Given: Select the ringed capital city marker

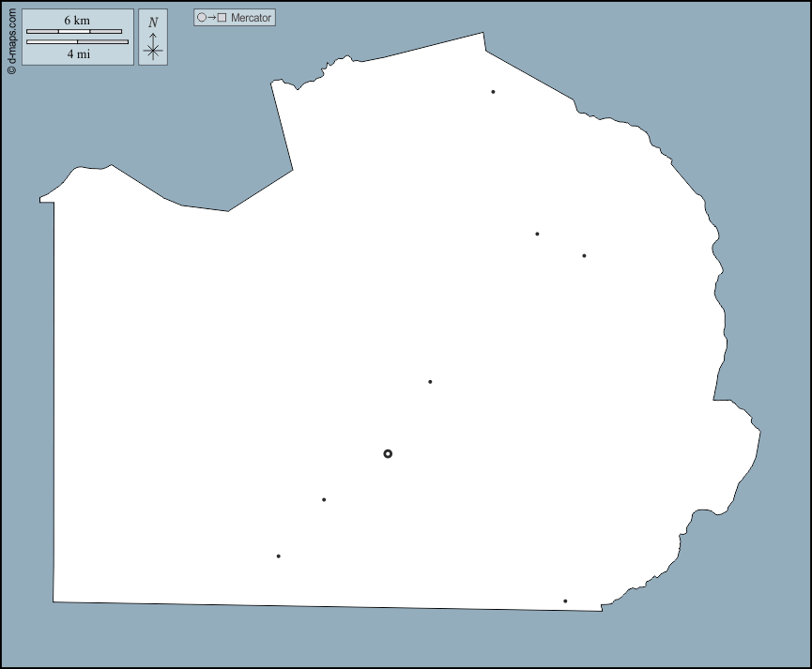Looking at the screenshot, I should tap(388, 454).
